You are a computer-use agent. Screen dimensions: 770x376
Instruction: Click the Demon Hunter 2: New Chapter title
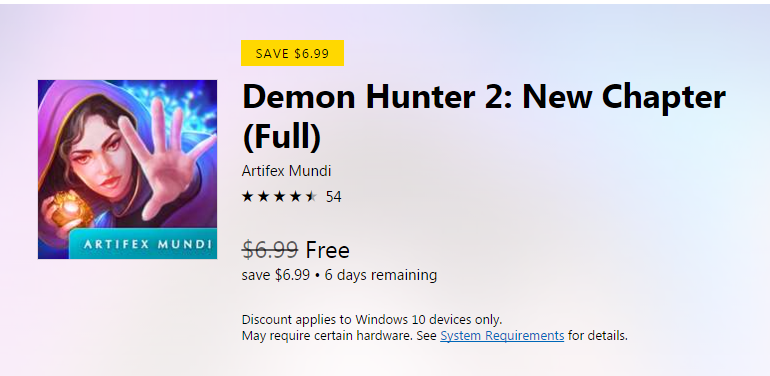pyautogui.click(x=484, y=117)
